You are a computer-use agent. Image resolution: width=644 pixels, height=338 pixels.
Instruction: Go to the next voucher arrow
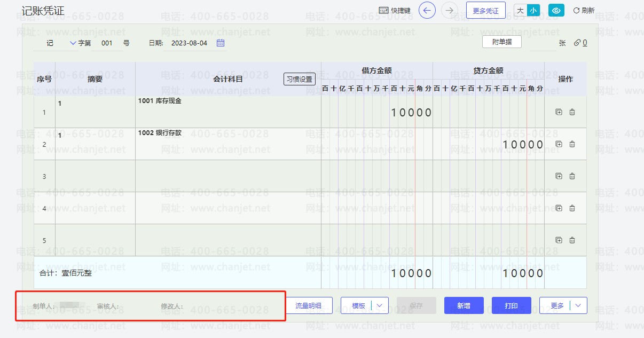click(x=449, y=10)
